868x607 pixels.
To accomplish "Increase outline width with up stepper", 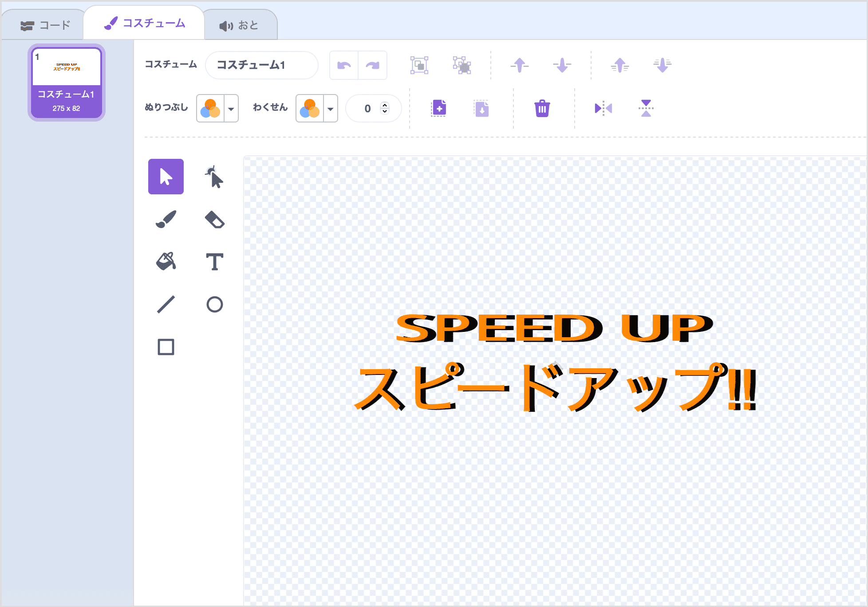I will (x=385, y=105).
